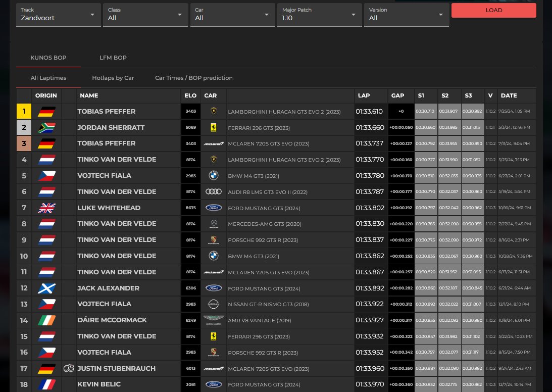Click Mercedes-AMG logo in row 8
Image resolution: width=552 pixels, height=392 pixels.
coord(213,224)
